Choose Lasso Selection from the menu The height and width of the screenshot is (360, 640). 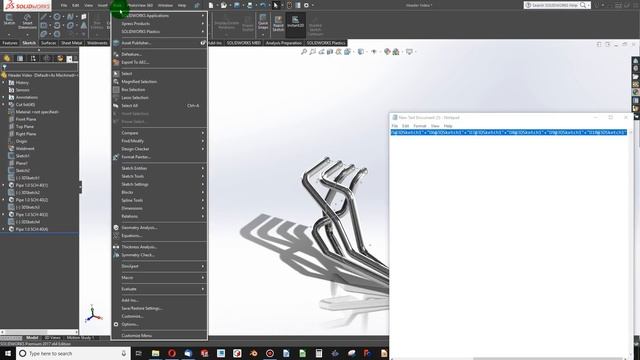159,98
